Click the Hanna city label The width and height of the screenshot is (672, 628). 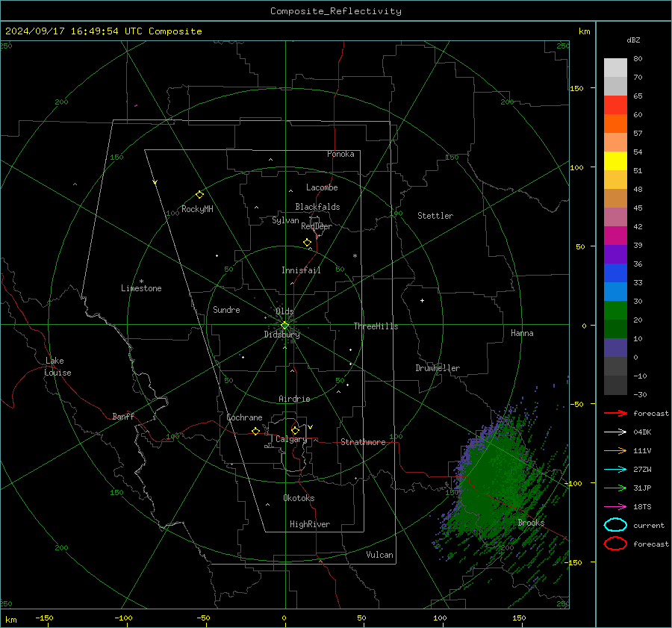(522, 333)
